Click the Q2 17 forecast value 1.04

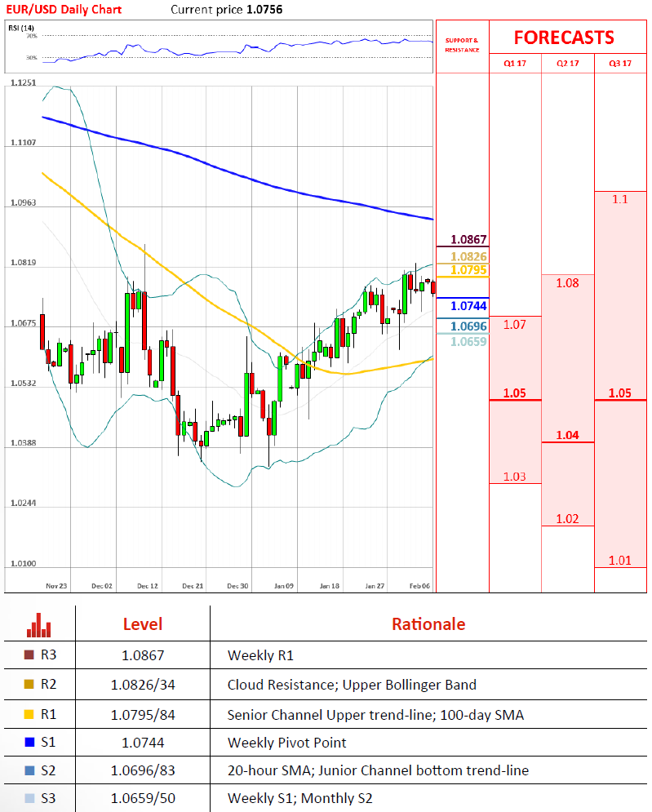[x=568, y=435]
